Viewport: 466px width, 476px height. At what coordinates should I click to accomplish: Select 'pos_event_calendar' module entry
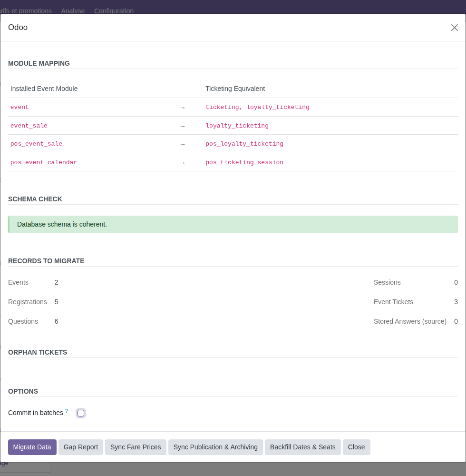click(x=44, y=162)
